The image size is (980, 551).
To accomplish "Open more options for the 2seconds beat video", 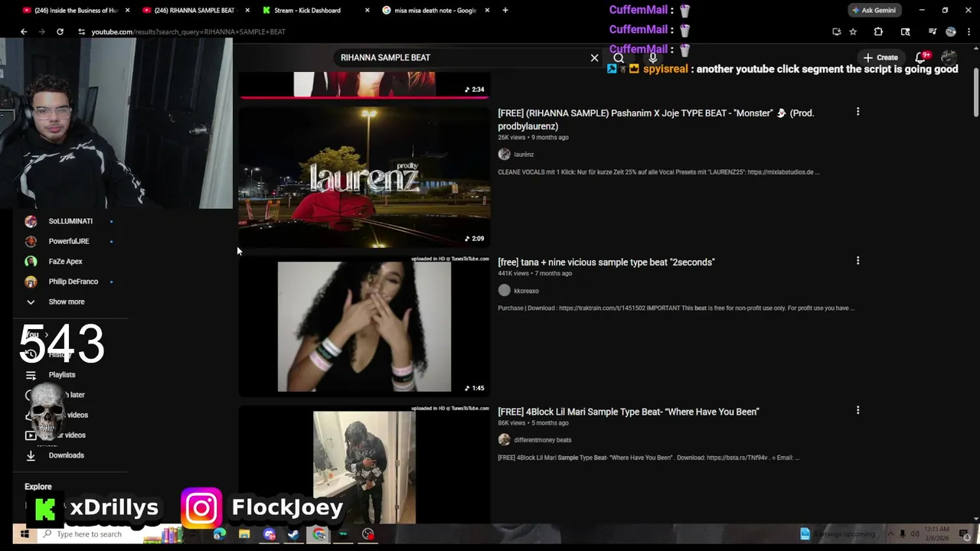I will 857,261.
